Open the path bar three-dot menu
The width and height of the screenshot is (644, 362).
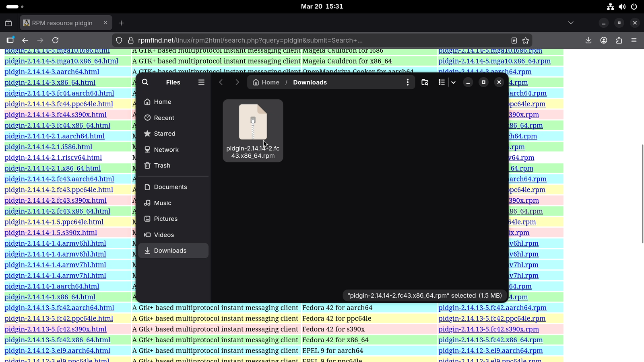pos(408,82)
